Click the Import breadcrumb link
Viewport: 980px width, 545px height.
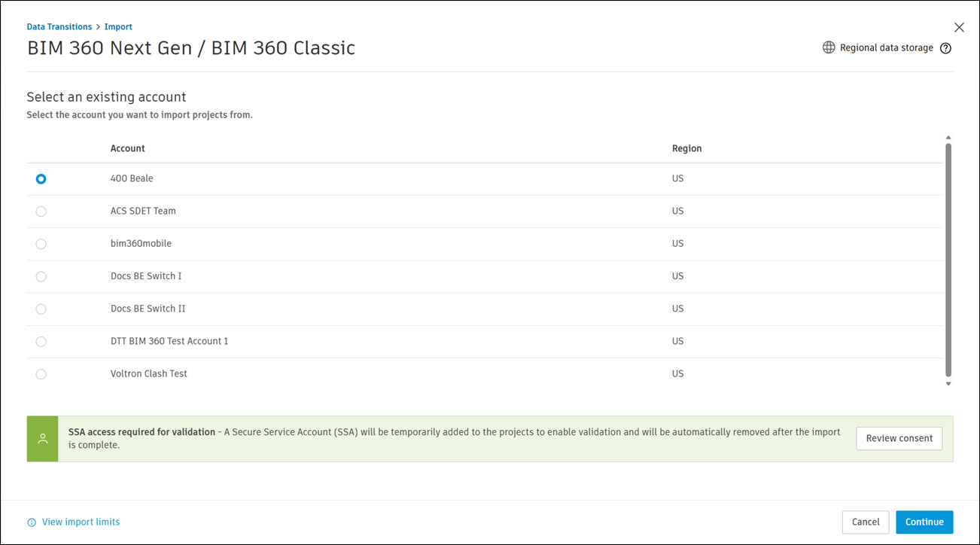click(x=118, y=27)
